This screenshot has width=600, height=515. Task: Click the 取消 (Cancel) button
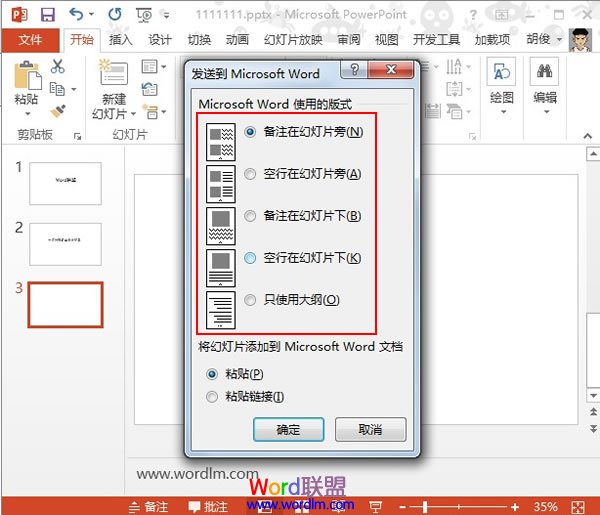[x=370, y=430]
